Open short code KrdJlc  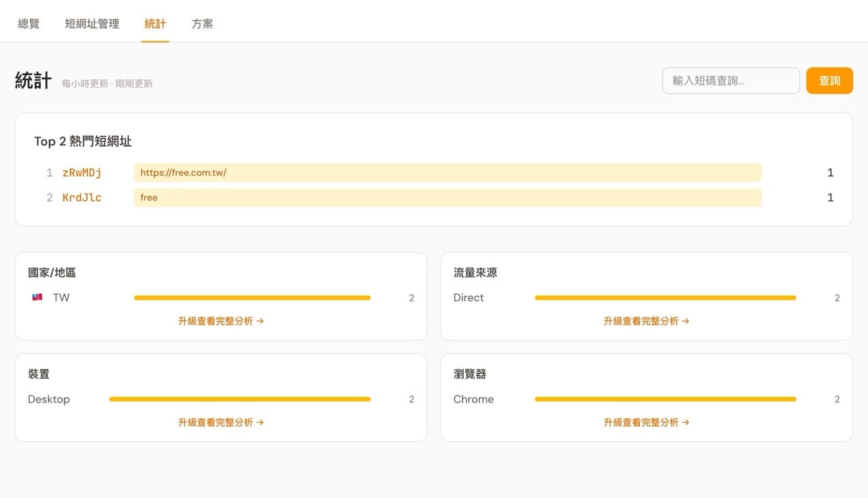pyautogui.click(x=82, y=197)
